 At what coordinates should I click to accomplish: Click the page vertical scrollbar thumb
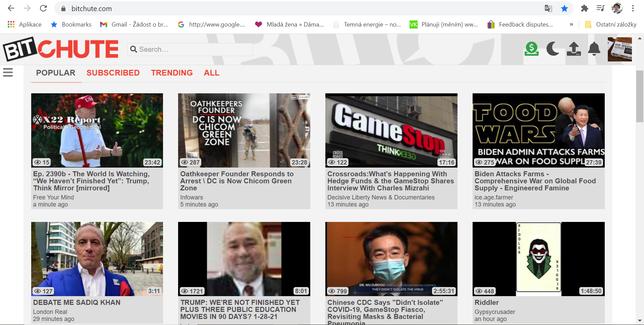640,96
